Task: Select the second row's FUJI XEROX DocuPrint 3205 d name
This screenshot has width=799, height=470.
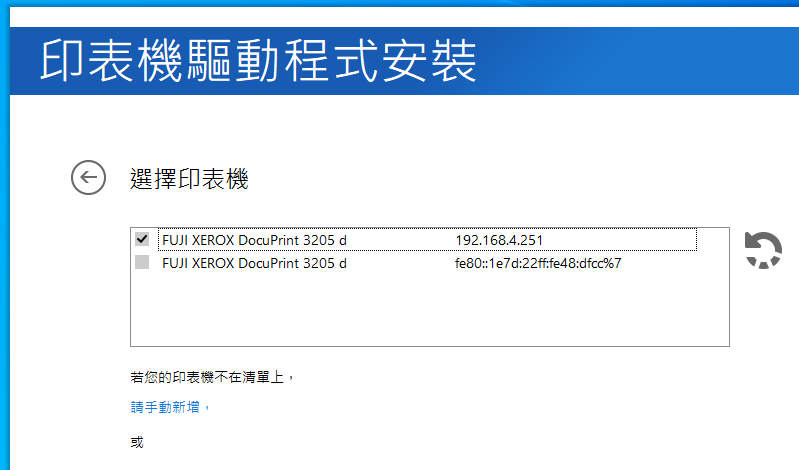Action: coord(254,263)
